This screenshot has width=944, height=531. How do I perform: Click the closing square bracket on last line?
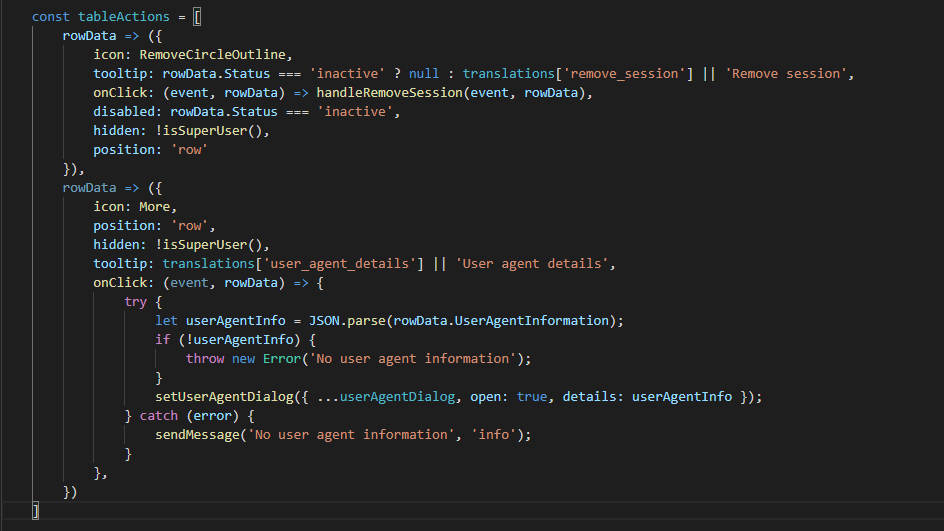point(36,511)
